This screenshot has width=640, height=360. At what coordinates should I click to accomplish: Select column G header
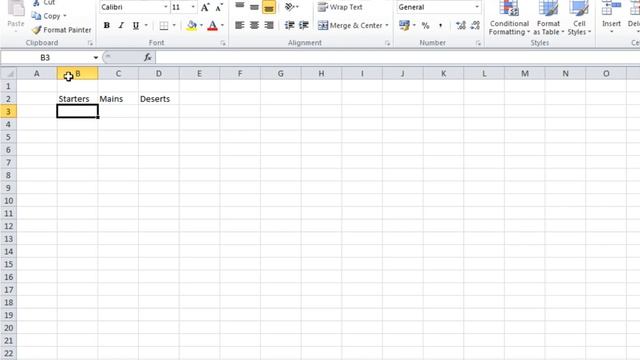point(280,73)
